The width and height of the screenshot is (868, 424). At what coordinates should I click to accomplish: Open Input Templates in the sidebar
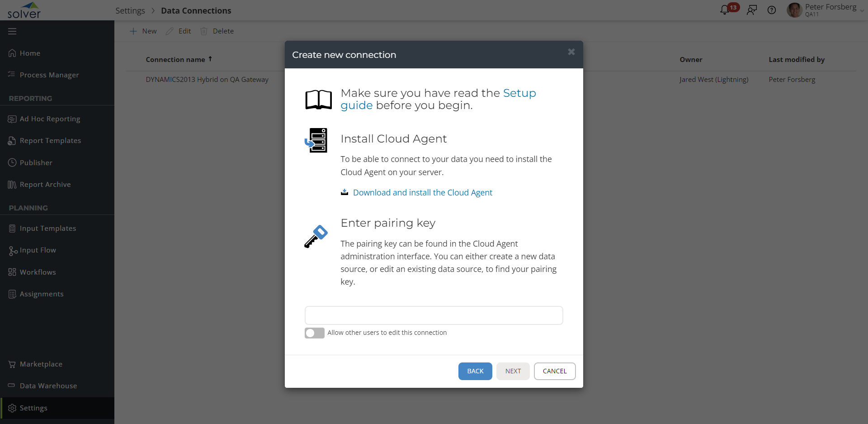tap(47, 229)
